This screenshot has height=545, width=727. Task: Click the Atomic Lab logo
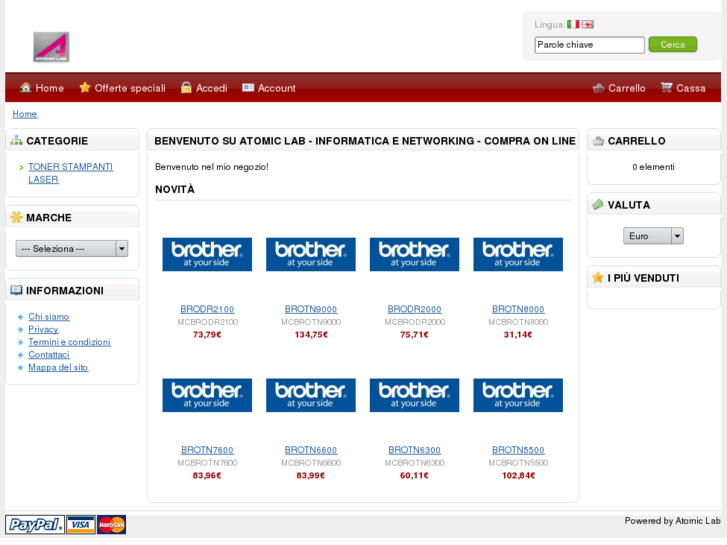tap(51, 47)
